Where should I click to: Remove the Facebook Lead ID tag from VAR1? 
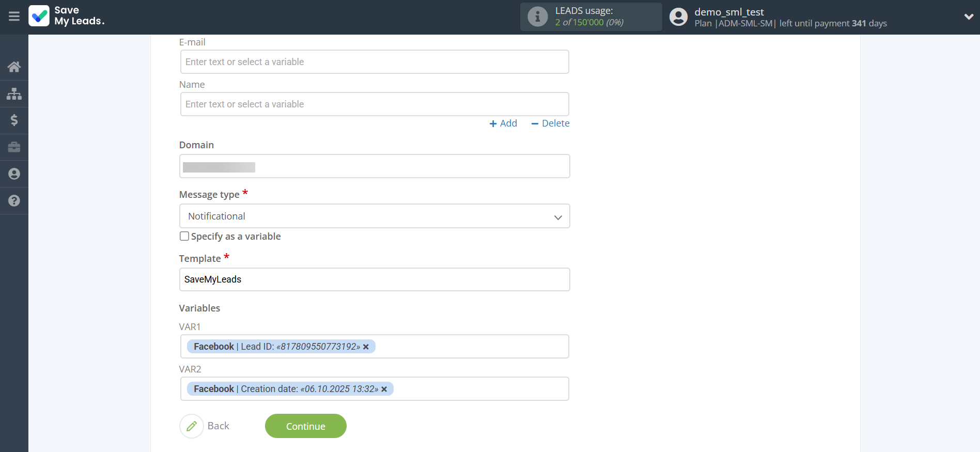(366, 347)
